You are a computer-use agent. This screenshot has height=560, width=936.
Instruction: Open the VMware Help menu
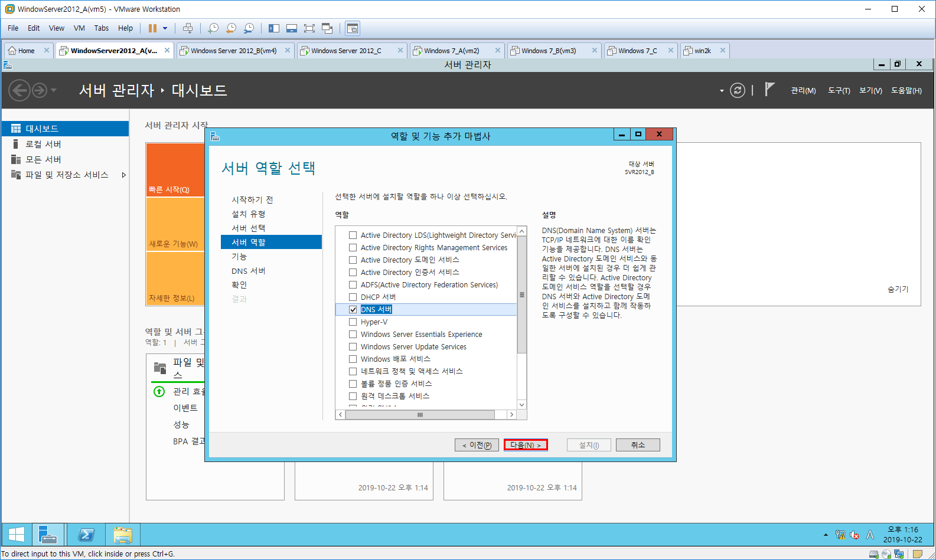[125, 28]
